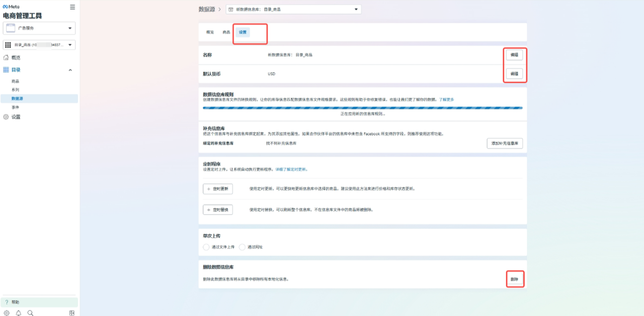The width and height of the screenshot is (644, 316).
Task: Select the 通过网址 radio button
Action: pyautogui.click(x=242, y=247)
